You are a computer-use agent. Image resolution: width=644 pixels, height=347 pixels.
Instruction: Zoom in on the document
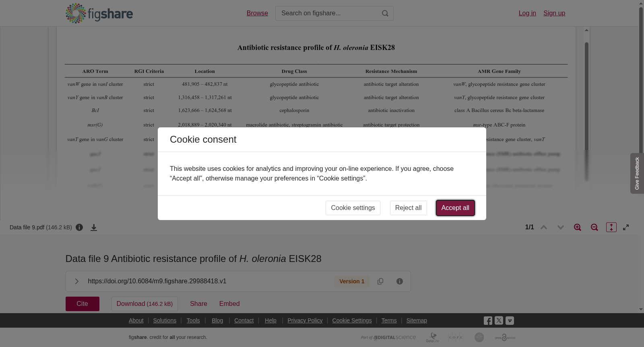(x=578, y=227)
